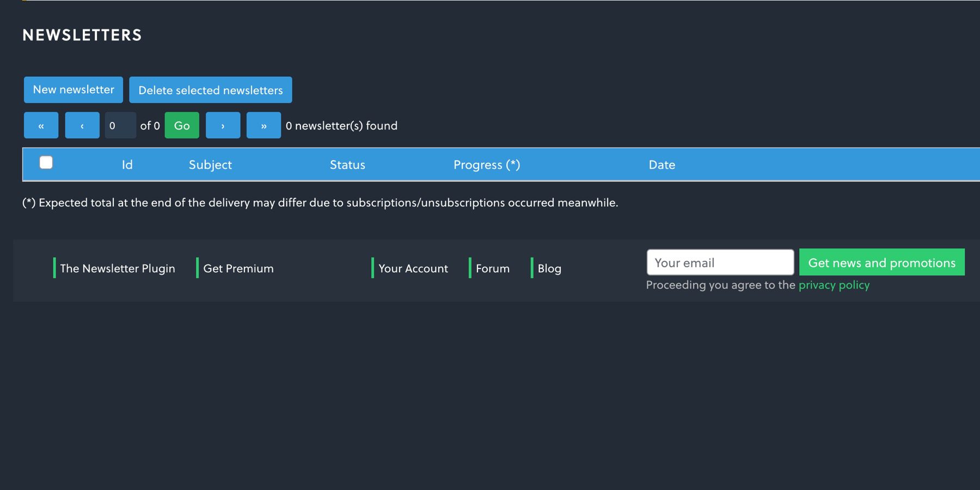The width and height of the screenshot is (980, 490).
Task: Tick the select-all checkbox in table header
Action: click(x=46, y=163)
